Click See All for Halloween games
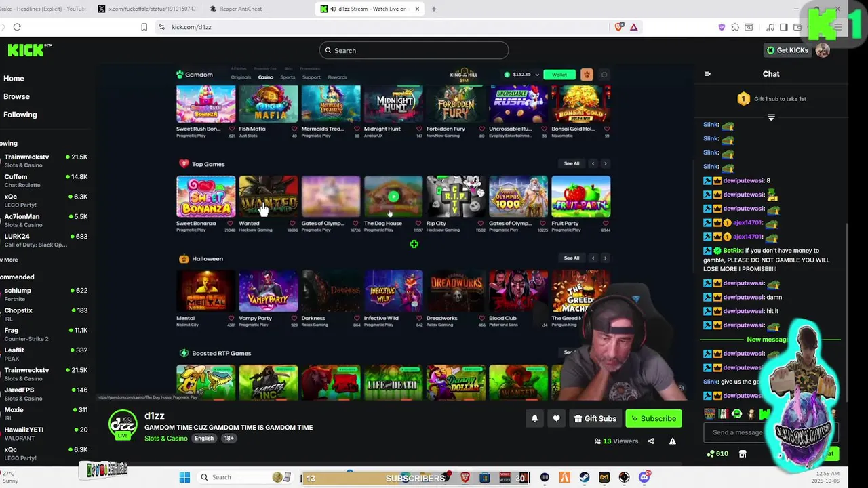The height and width of the screenshot is (488, 868). coord(572,258)
